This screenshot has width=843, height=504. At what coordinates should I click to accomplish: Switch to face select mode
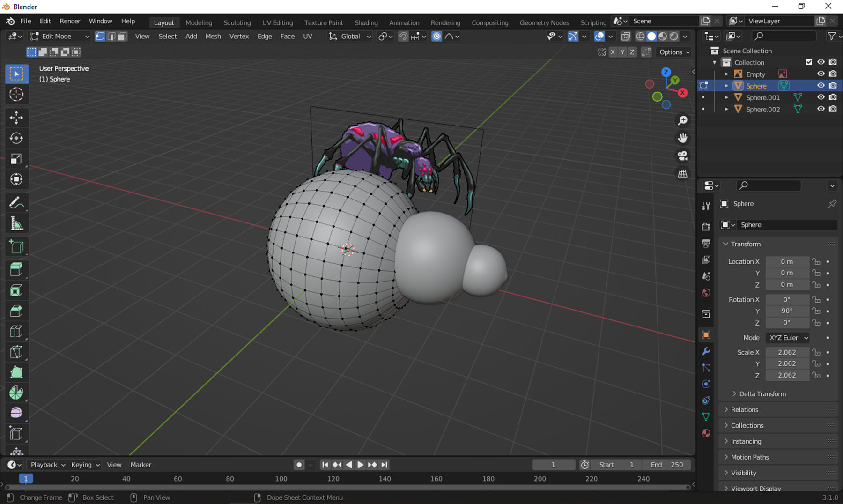(122, 36)
